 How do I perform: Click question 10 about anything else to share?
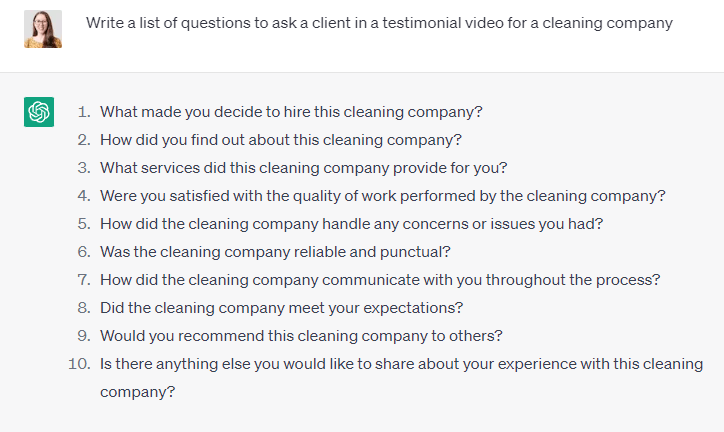[x=401, y=378]
